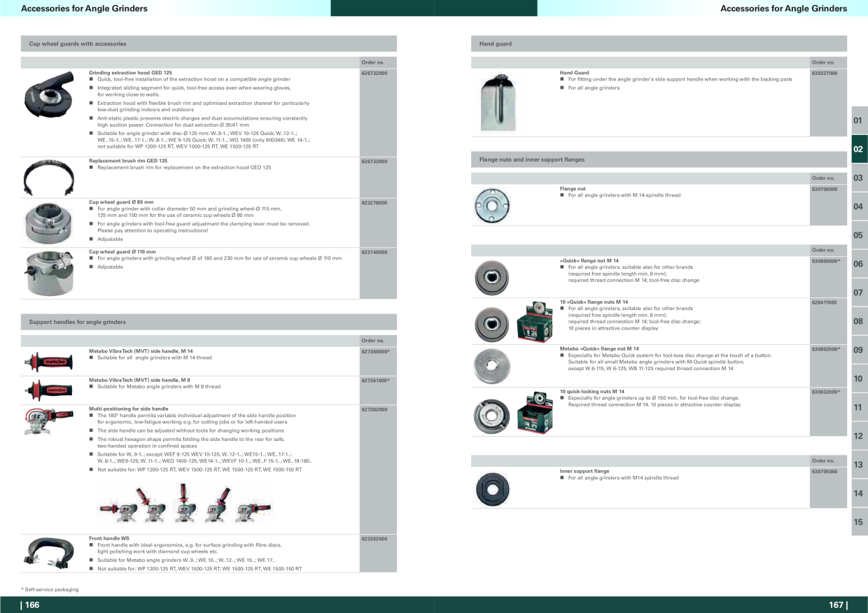Click the Self-service packaging footnote
The image size is (868, 613).
coord(50,589)
